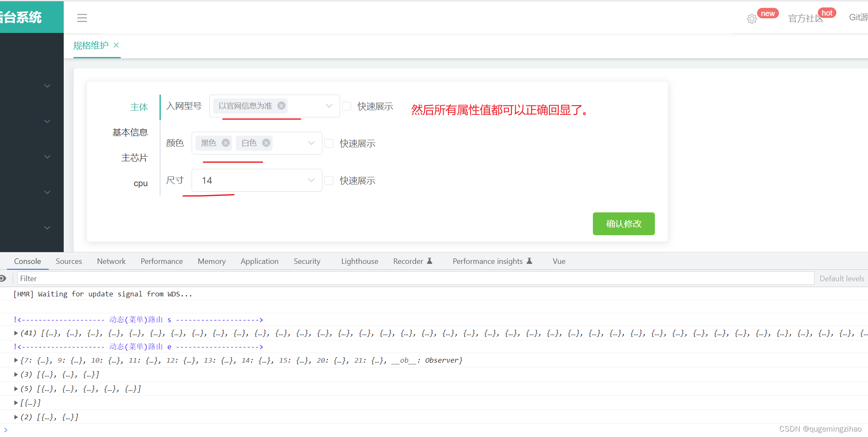Click the console eye live-expression icon
Screen dimensions: 868x437
pos(3,278)
